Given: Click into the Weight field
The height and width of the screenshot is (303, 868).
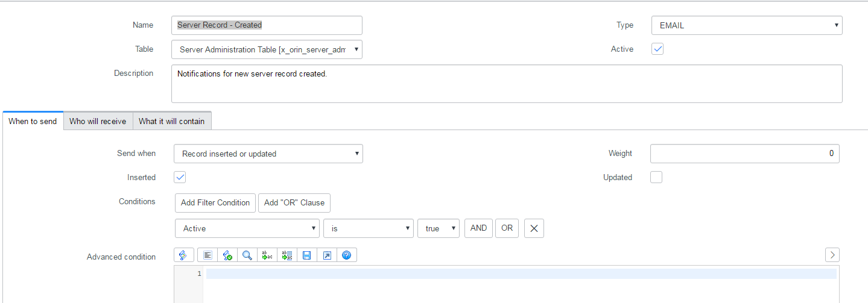Looking at the screenshot, I should [744, 154].
